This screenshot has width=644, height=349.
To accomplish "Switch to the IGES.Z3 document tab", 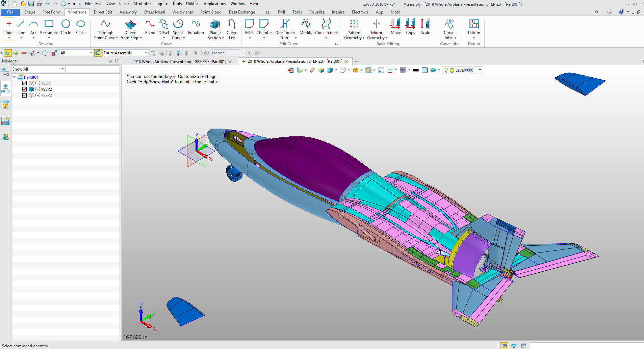I will tap(179, 62).
